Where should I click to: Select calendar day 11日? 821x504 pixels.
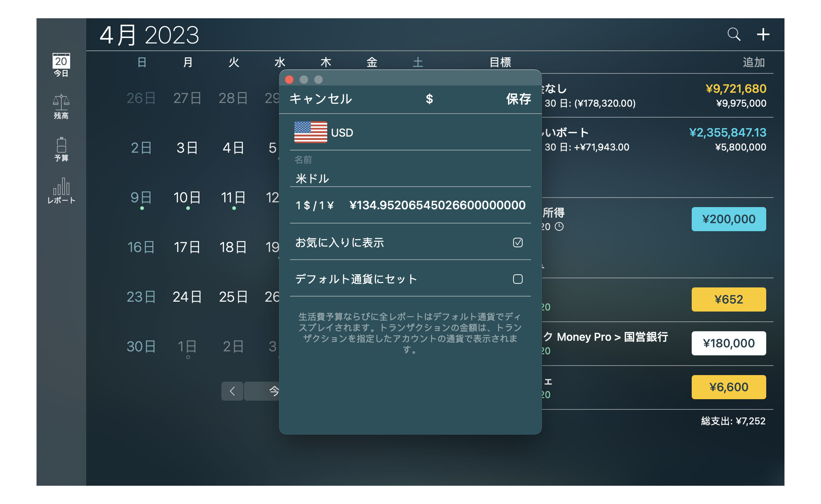point(233,198)
